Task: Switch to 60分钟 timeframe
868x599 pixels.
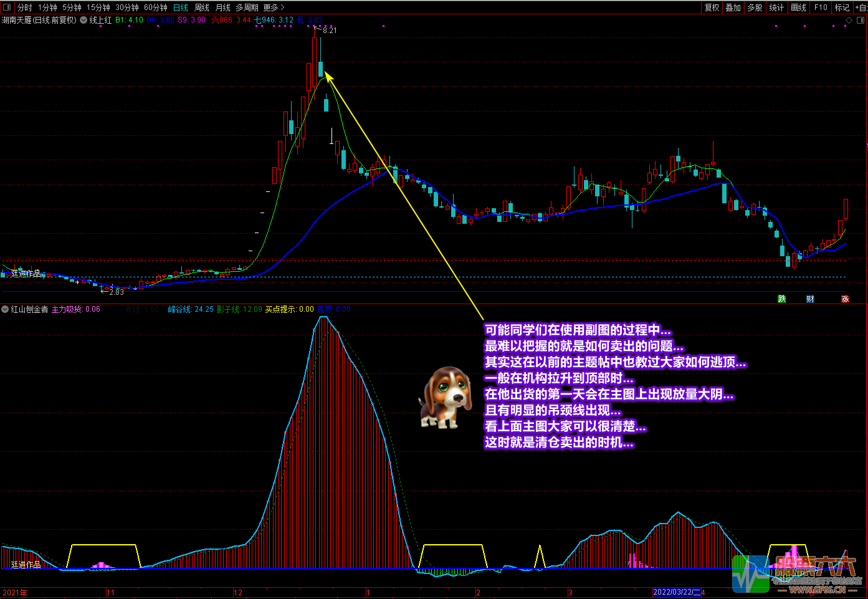Action: [x=155, y=7]
